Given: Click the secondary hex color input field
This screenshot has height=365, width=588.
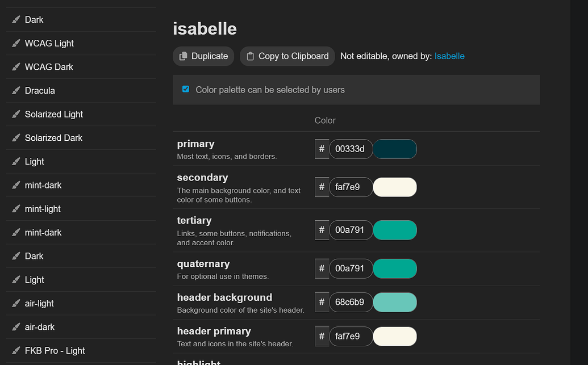Looking at the screenshot, I should (351, 187).
